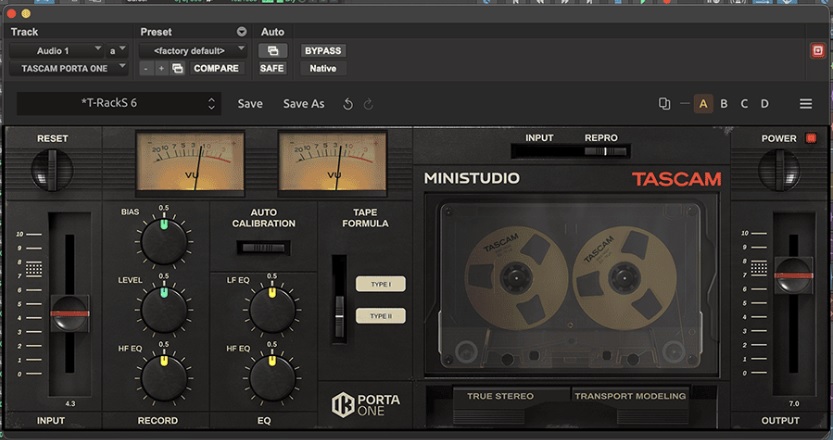833x440 pixels.
Task: Open the TASCAM PORTA ONE plug-in selector
Action: coord(69,69)
